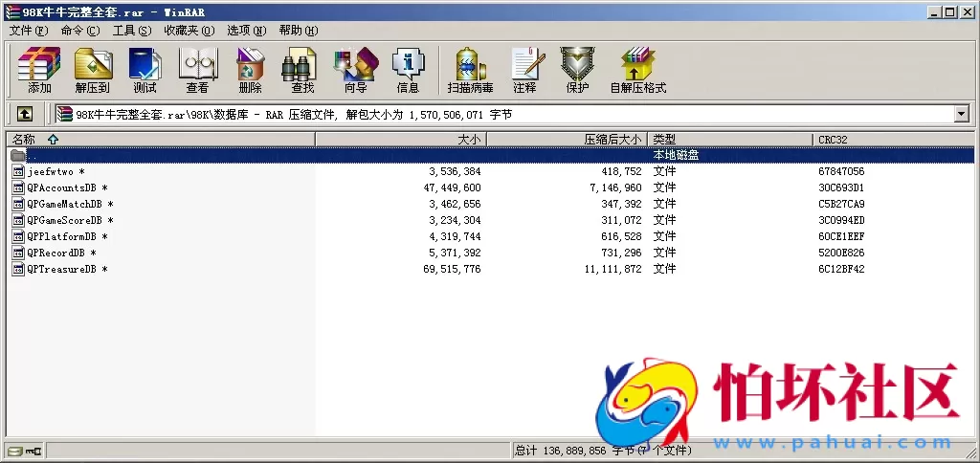980x463 pixels.
Task: Click the 删除 (Delete) toolbar icon
Action: tap(250, 70)
